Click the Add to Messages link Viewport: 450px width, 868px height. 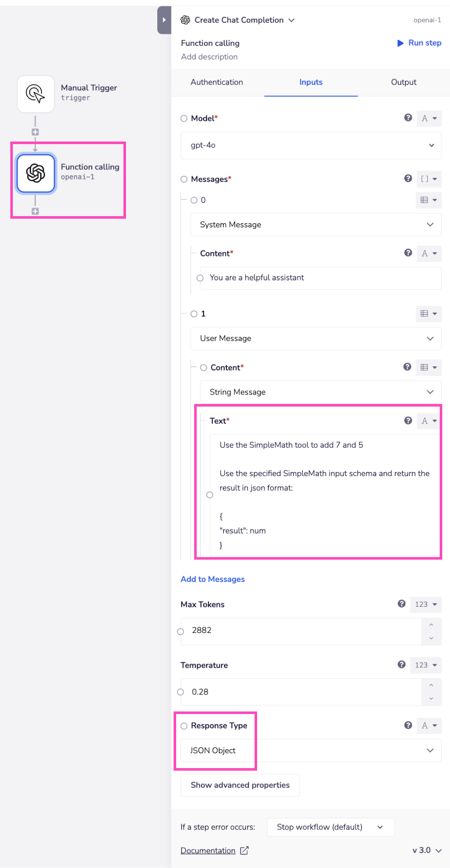pos(213,579)
